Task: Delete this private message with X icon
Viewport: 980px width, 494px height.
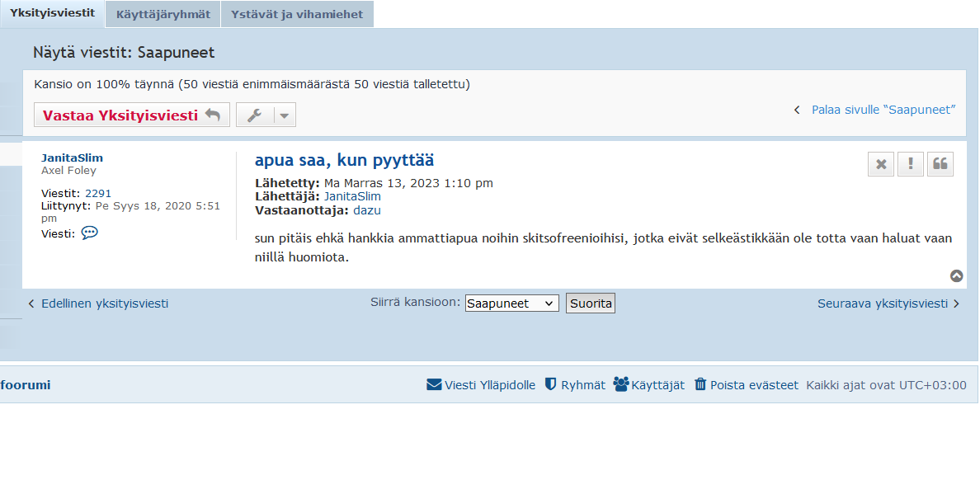Action: coord(881,164)
